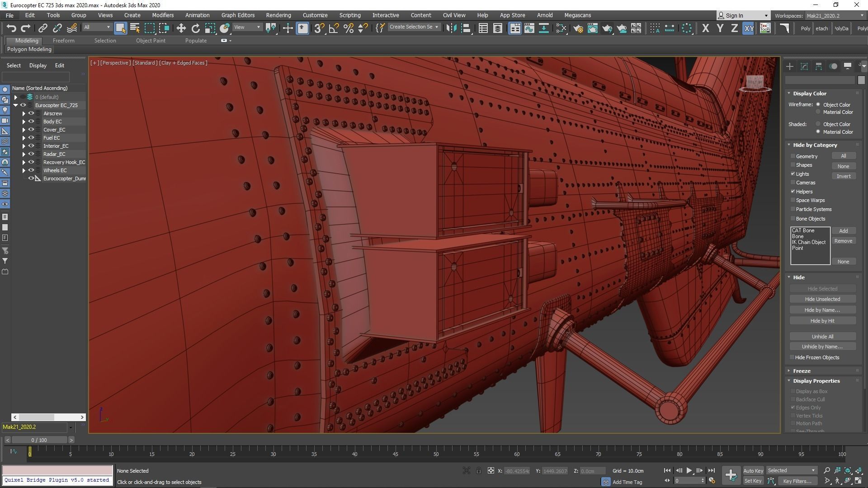Select the Move tool

click(181, 28)
